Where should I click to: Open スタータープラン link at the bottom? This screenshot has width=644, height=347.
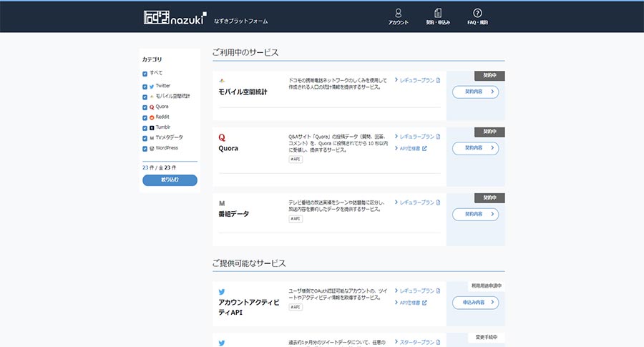pyautogui.click(x=417, y=342)
